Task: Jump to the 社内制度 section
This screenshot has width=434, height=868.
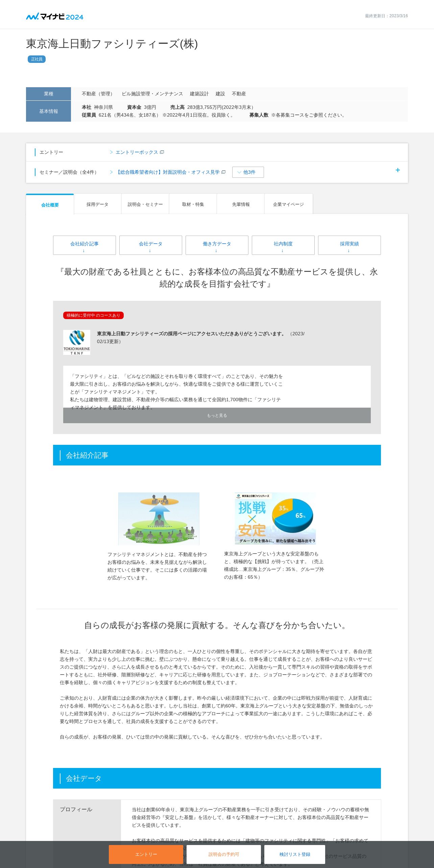Action: pyautogui.click(x=283, y=245)
